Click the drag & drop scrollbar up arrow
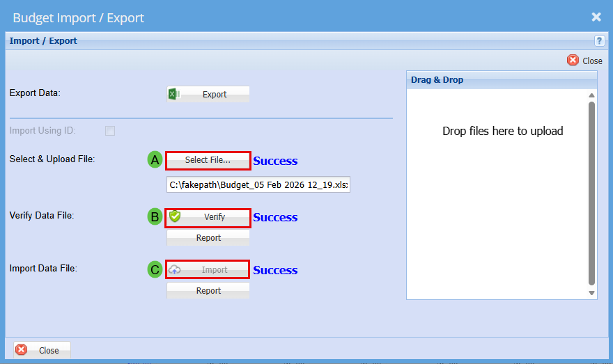Image resolution: width=613 pixels, height=364 pixels. pyautogui.click(x=591, y=95)
